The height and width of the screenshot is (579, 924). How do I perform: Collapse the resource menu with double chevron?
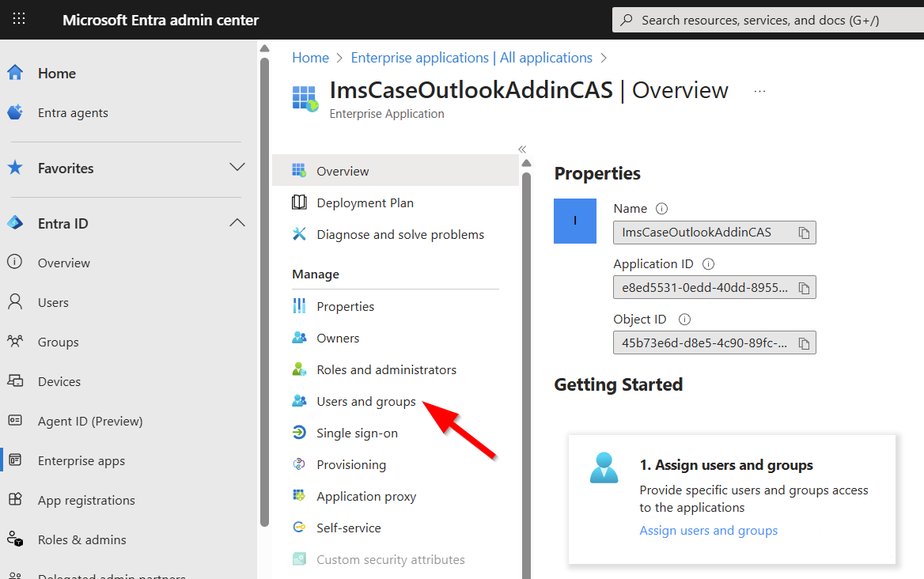click(x=522, y=149)
